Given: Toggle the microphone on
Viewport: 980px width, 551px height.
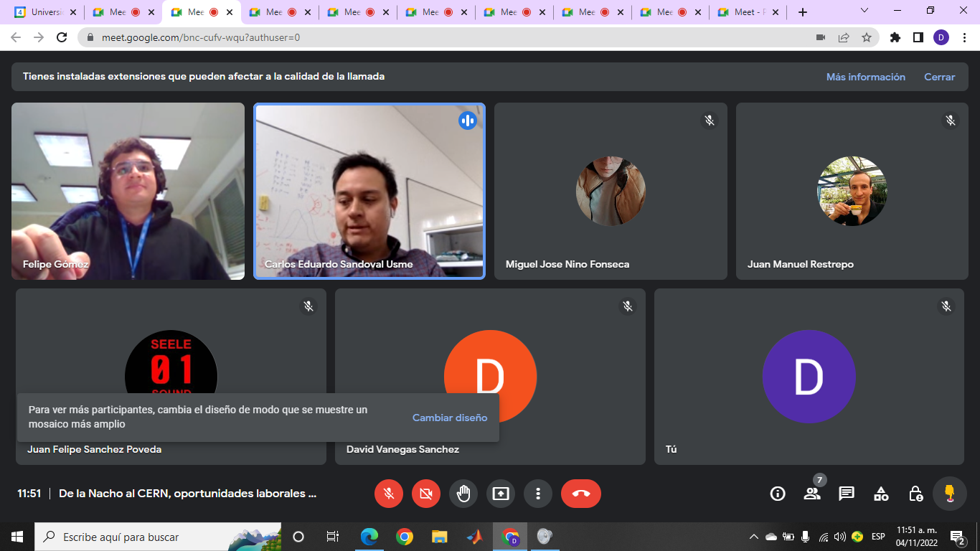Looking at the screenshot, I should pos(389,494).
